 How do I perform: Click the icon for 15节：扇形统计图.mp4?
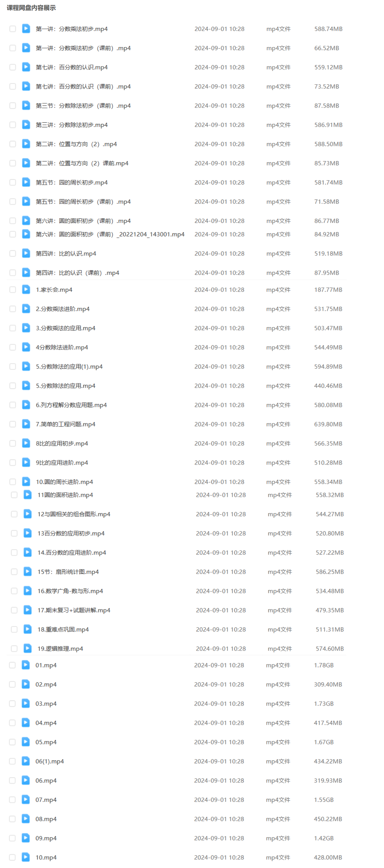tap(28, 572)
